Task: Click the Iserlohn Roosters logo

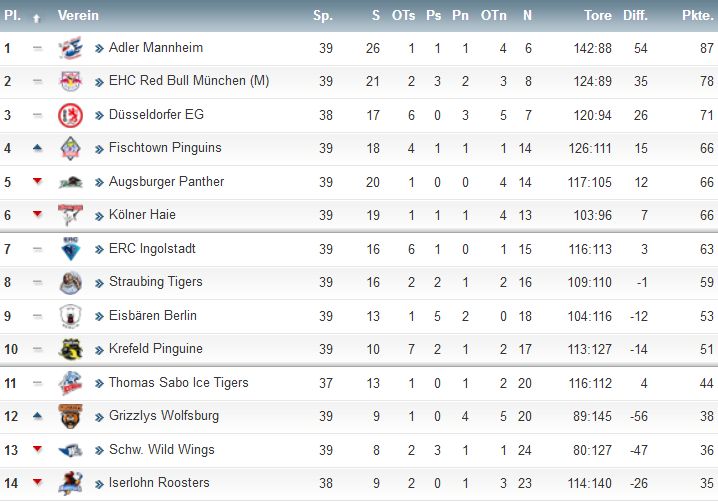Action: click(71, 483)
